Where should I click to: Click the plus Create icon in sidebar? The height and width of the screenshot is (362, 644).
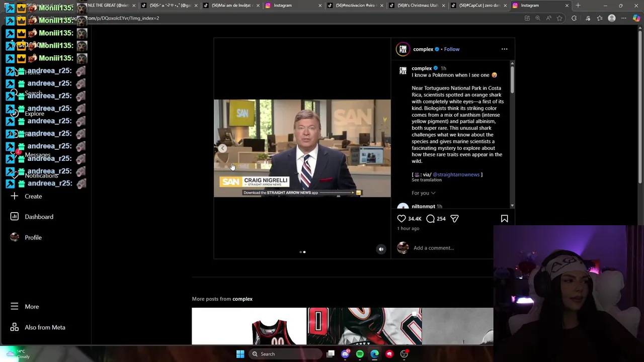[x=15, y=196]
